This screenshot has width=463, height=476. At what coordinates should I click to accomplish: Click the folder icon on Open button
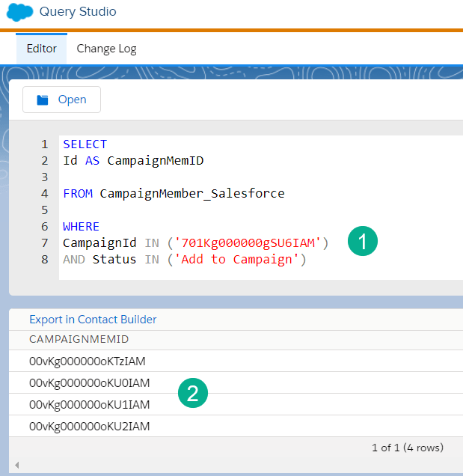pos(43,100)
